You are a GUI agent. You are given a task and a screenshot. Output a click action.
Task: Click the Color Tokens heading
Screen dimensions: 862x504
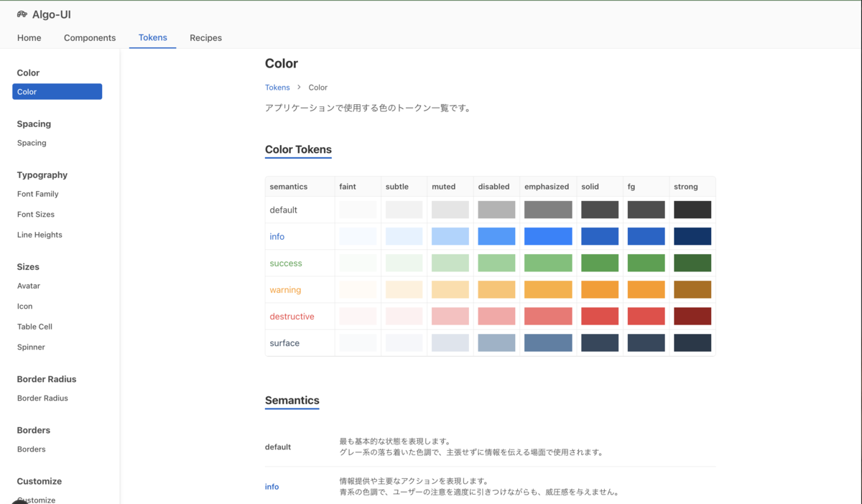[298, 150]
